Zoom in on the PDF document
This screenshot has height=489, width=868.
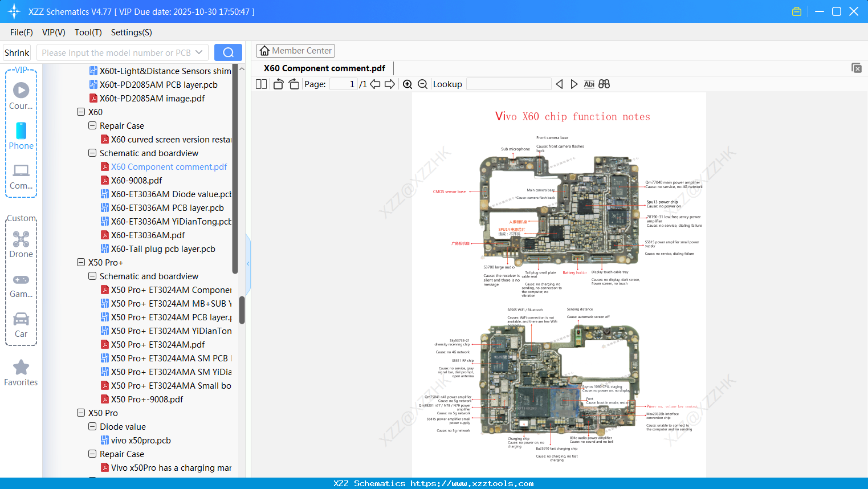pos(407,84)
